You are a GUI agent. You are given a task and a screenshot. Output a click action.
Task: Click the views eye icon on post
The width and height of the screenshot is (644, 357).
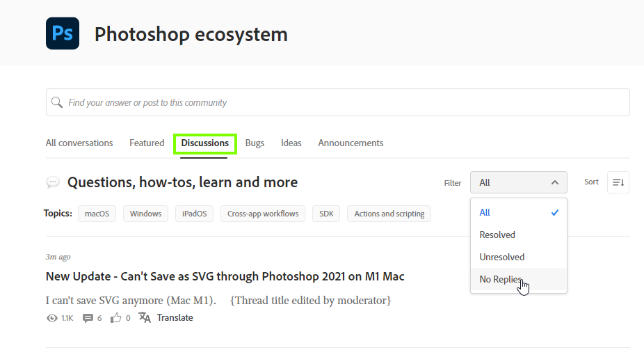[x=51, y=318]
